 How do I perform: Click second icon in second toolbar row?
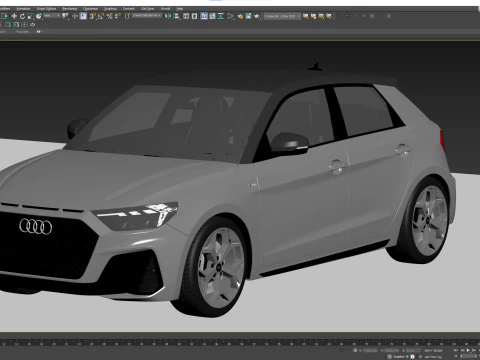coord(16,25)
